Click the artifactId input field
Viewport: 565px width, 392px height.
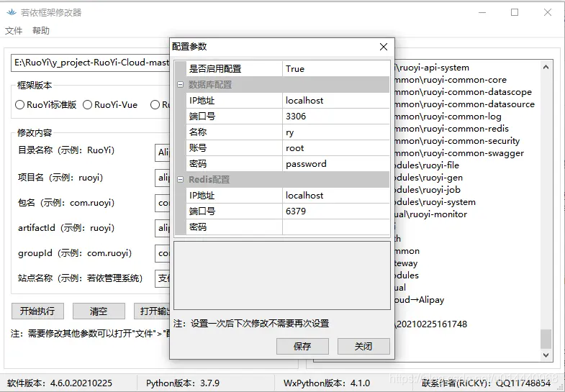(x=163, y=228)
